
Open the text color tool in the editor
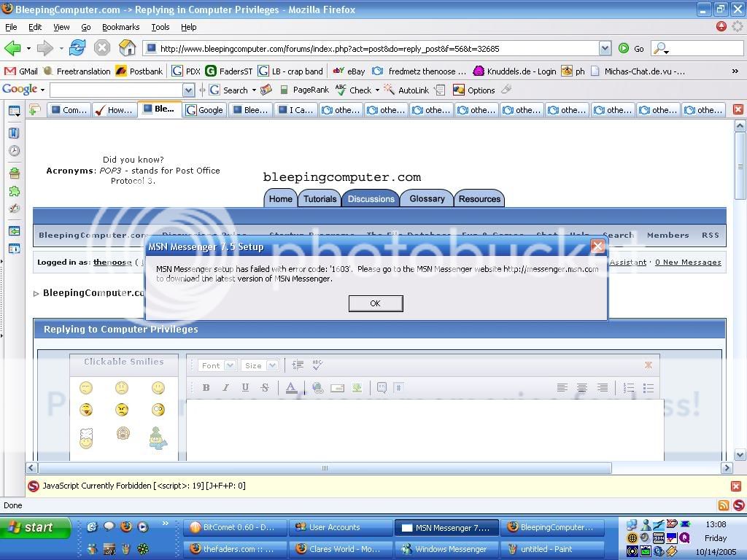pos(291,388)
